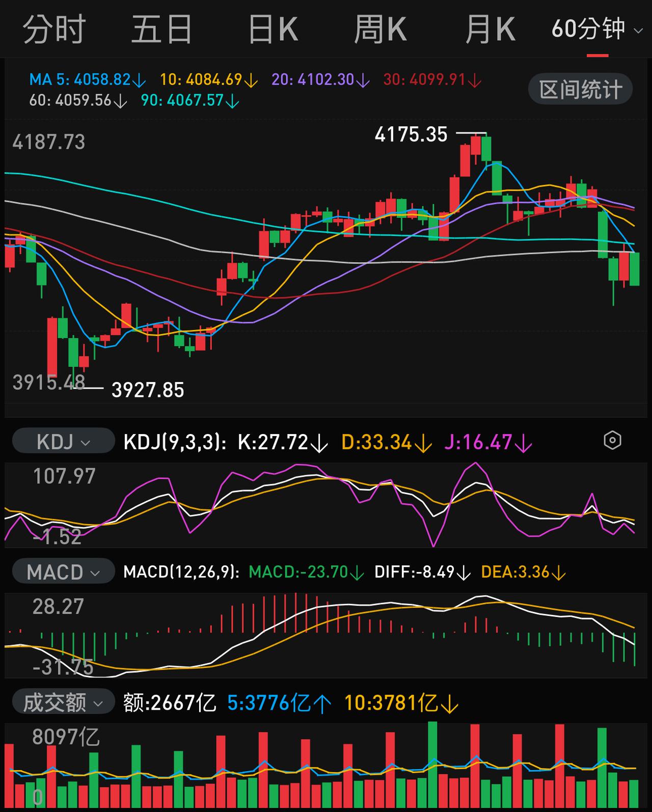Tap the DEA:3.36 value
Screen dimensions: 652x812
point(524,572)
